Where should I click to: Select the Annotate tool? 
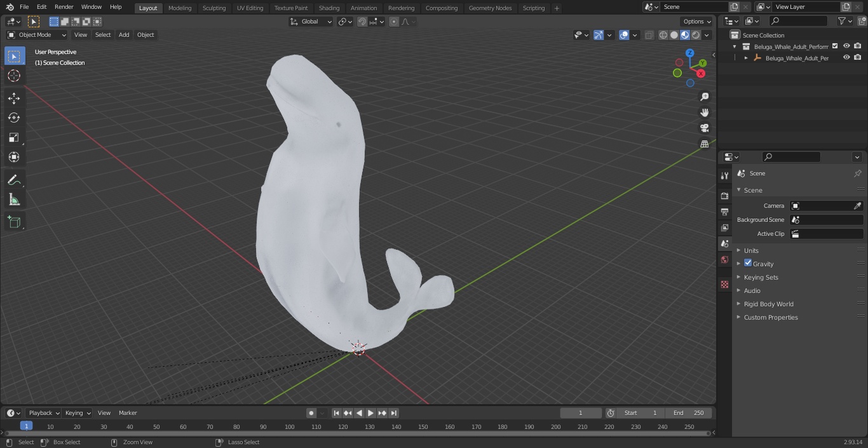click(x=14, y=180)
